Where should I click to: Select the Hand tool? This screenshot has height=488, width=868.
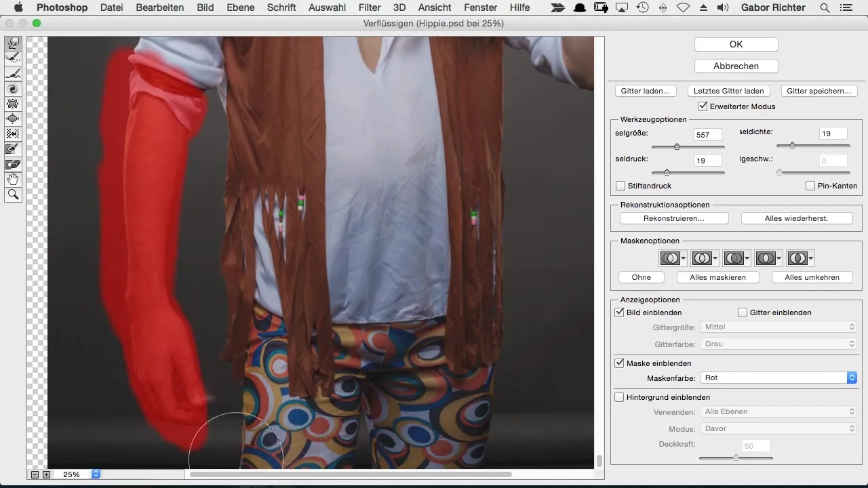point(14,180)
